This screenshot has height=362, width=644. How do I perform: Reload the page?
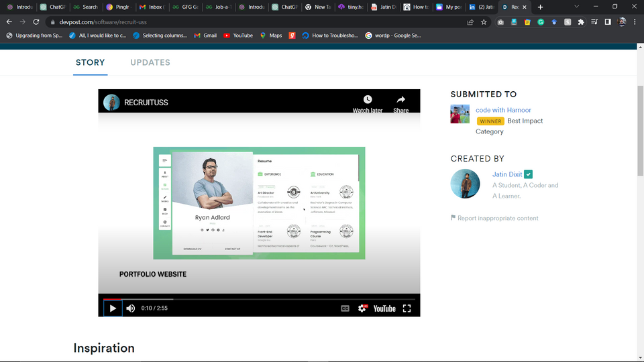(36, 21)
